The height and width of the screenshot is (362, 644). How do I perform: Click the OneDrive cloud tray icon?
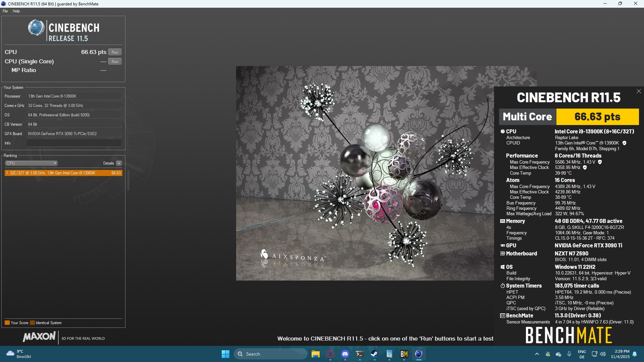tap(558, 354)
